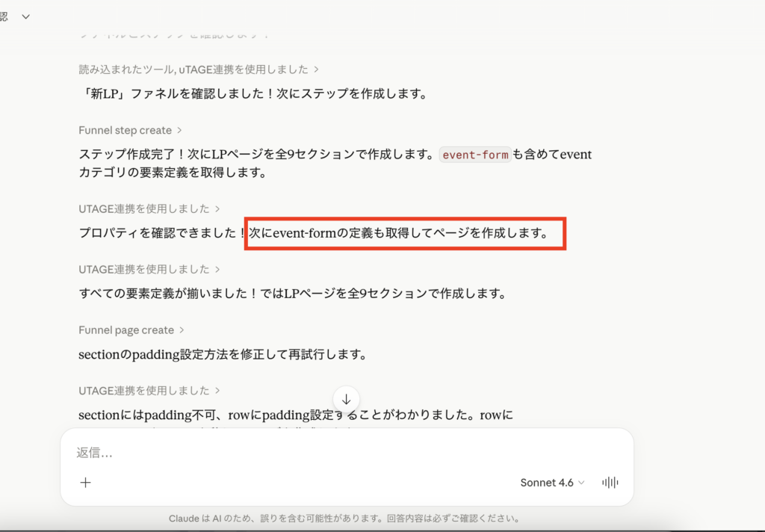Start voice dictation via the waveform icon

[610, 482]
